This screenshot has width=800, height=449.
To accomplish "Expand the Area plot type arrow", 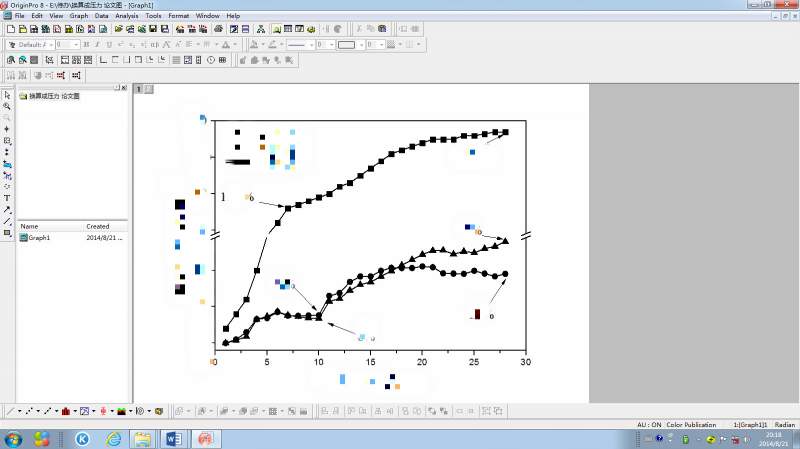I will click(x=131, y=411).
